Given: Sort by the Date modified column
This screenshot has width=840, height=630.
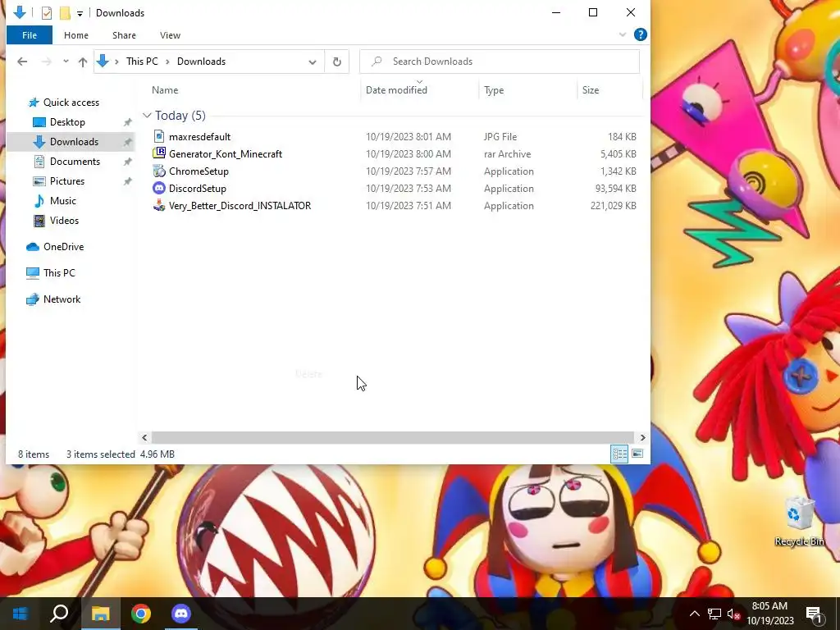Looking at the screenshot, I should [396, 90].
